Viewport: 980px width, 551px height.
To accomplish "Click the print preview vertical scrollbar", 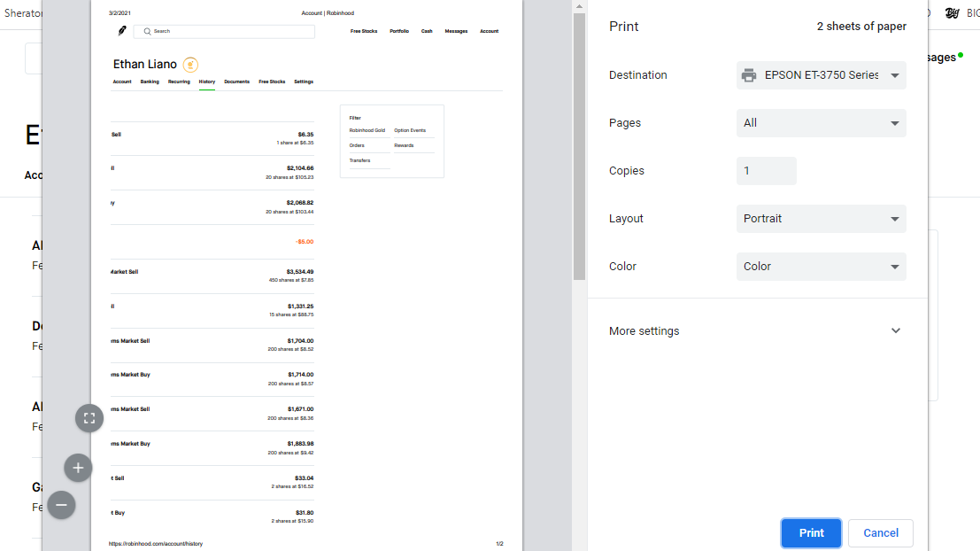I will coord(579,146).
